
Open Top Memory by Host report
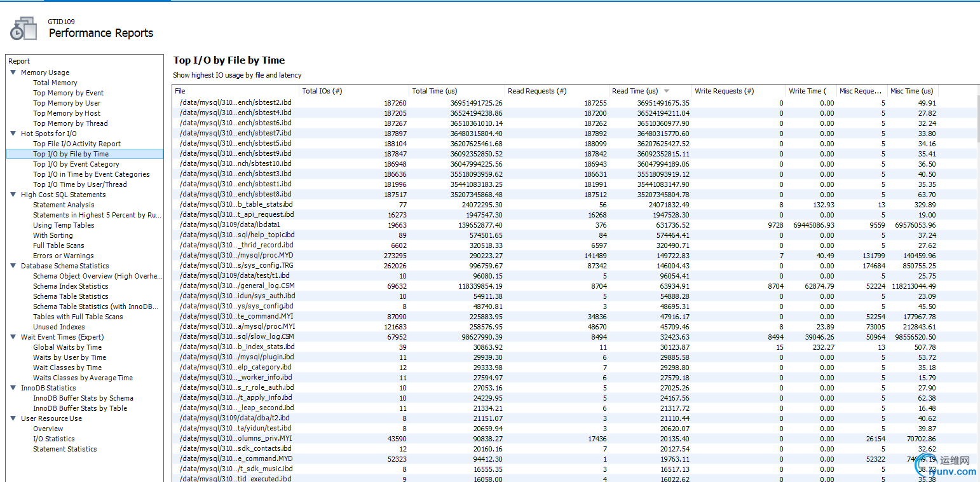click(67, 113)
